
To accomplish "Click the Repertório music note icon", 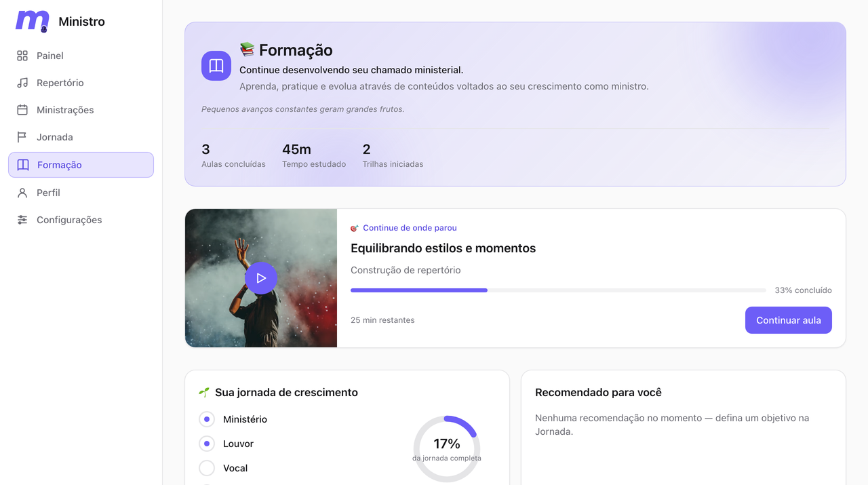I will click(22, 83).
